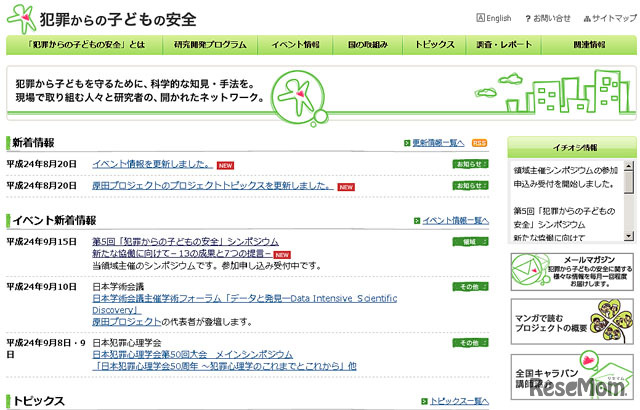This screenshot has height=410, width=640.
Task: Open the 日本犯罪心理学会第50回大会 メインシンポジウム link
Action: point(193,353)
